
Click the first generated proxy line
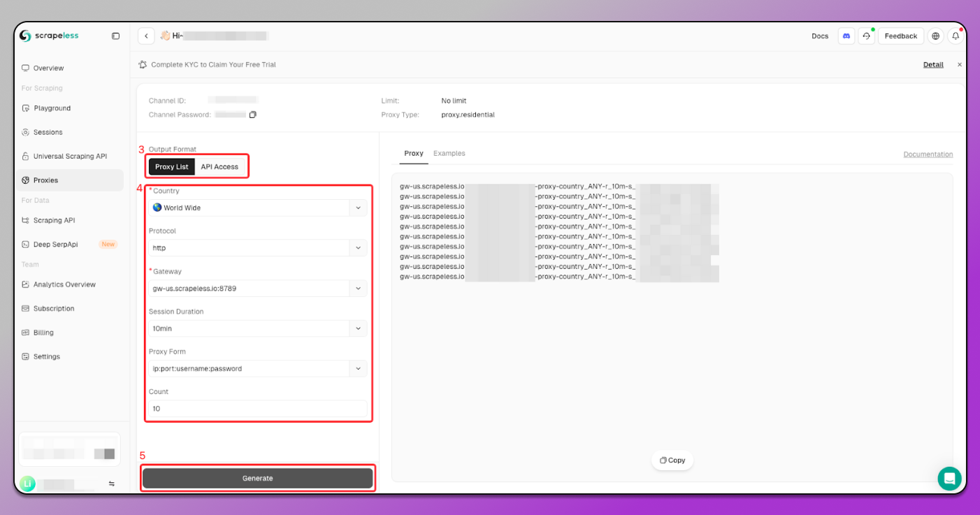pos(559,187)
